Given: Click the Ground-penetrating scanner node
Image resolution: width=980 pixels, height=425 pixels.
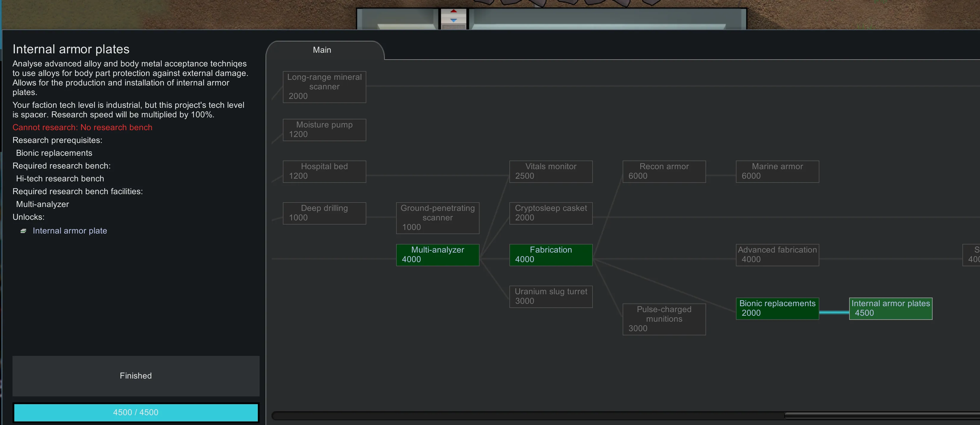Looking at the screenshot, I should pos(438,218).
